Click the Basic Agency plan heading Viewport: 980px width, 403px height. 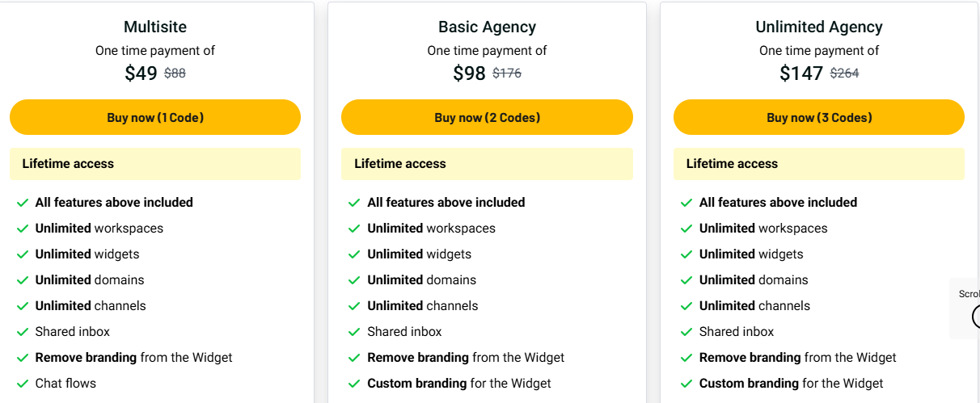[487, 27]
